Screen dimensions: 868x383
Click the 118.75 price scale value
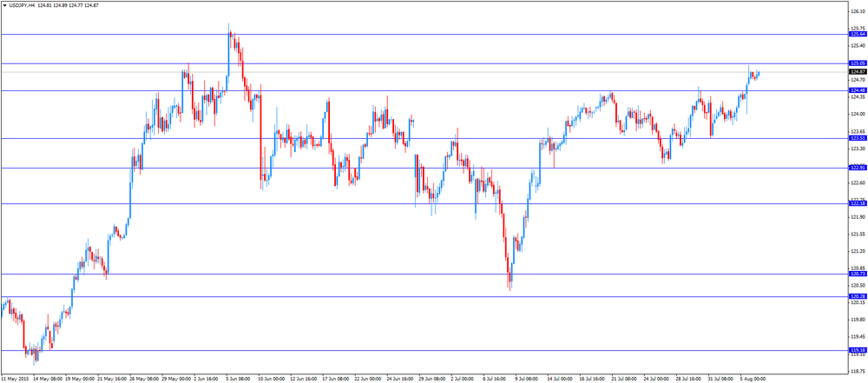(x=858, y=372)
